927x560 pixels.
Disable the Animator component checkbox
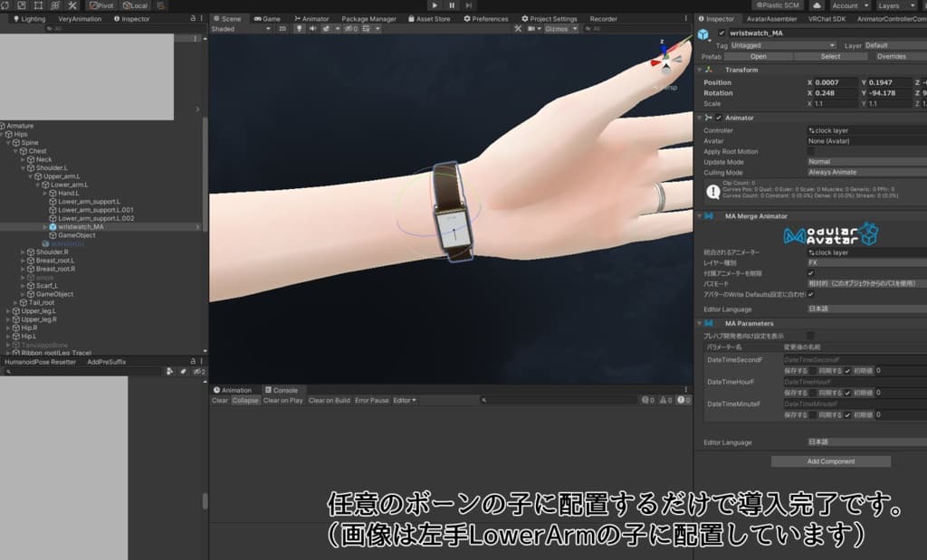click(719, 118)
